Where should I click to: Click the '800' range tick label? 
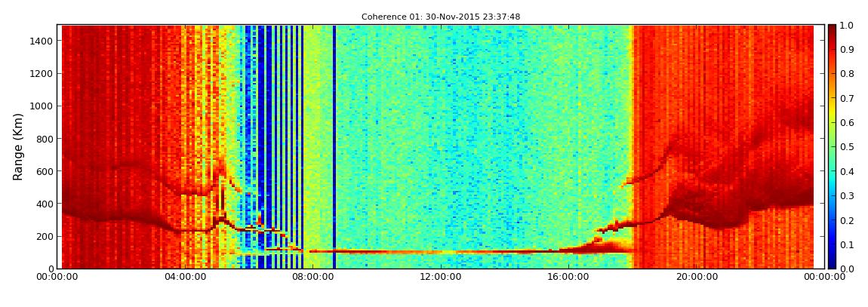pos(45,139)
